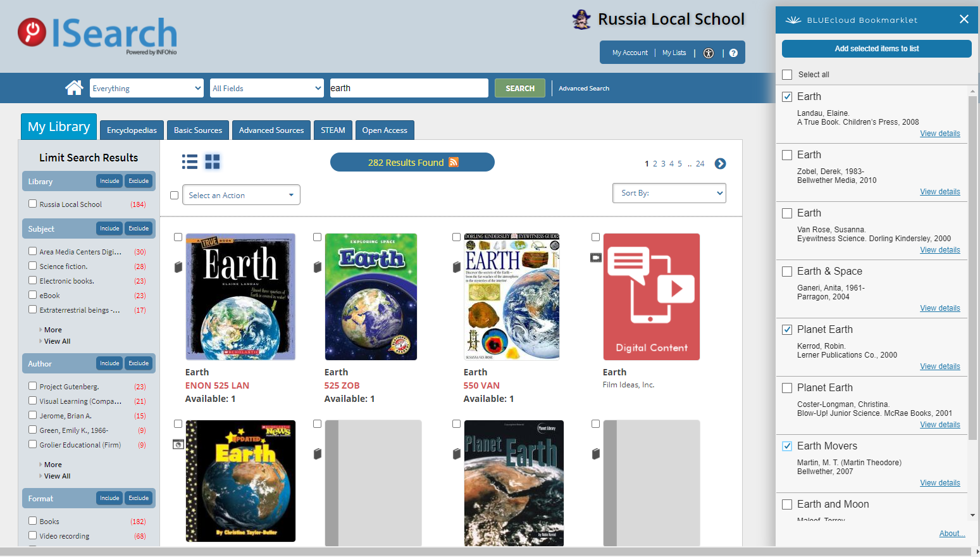Click book format icon beside Earth 550 VAN

(457, 267)
